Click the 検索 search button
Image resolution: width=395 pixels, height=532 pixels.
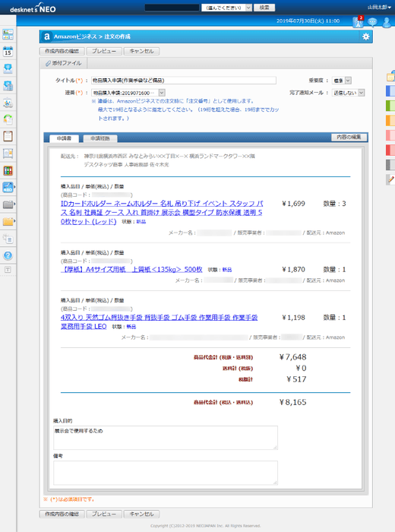click(x=264, y=8)
